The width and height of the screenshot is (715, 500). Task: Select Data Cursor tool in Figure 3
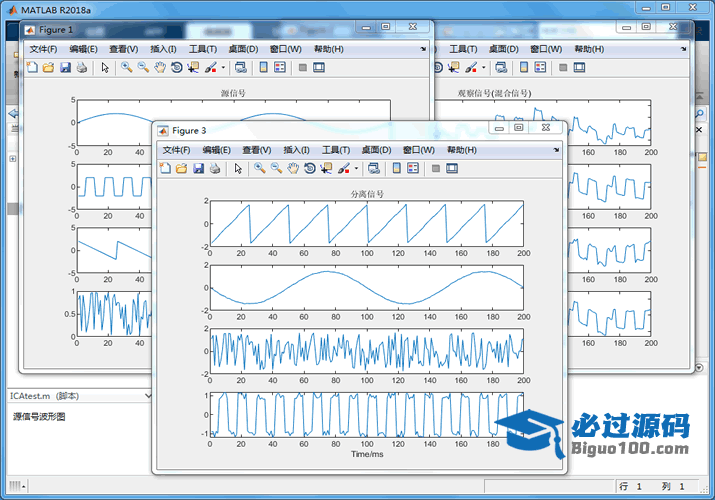[x=326, y=168]
